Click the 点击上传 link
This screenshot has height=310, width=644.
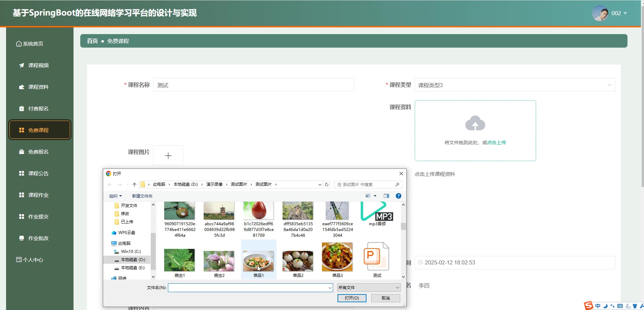497,143
